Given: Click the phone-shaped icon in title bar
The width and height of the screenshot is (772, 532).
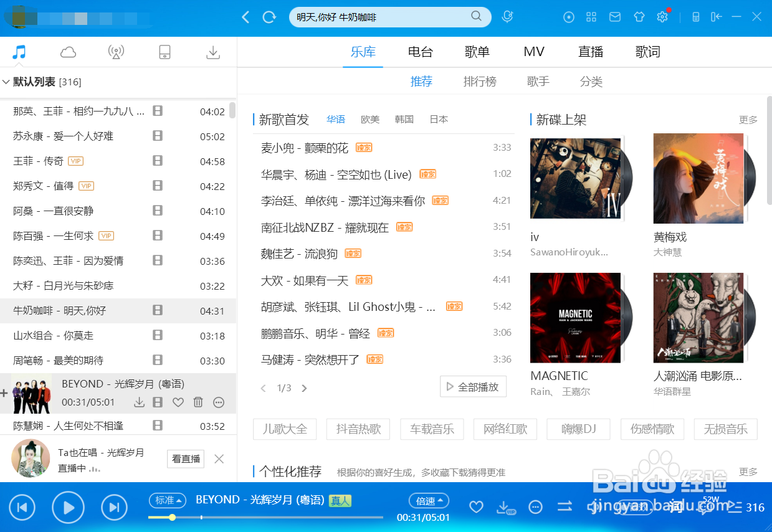Looking at the screenshot, I should coord(696,17).
